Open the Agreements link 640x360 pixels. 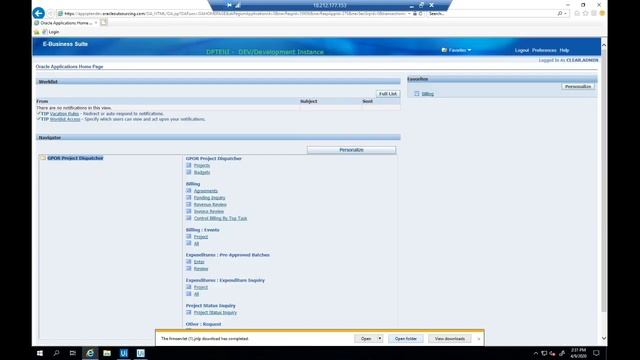coord(206,191)
